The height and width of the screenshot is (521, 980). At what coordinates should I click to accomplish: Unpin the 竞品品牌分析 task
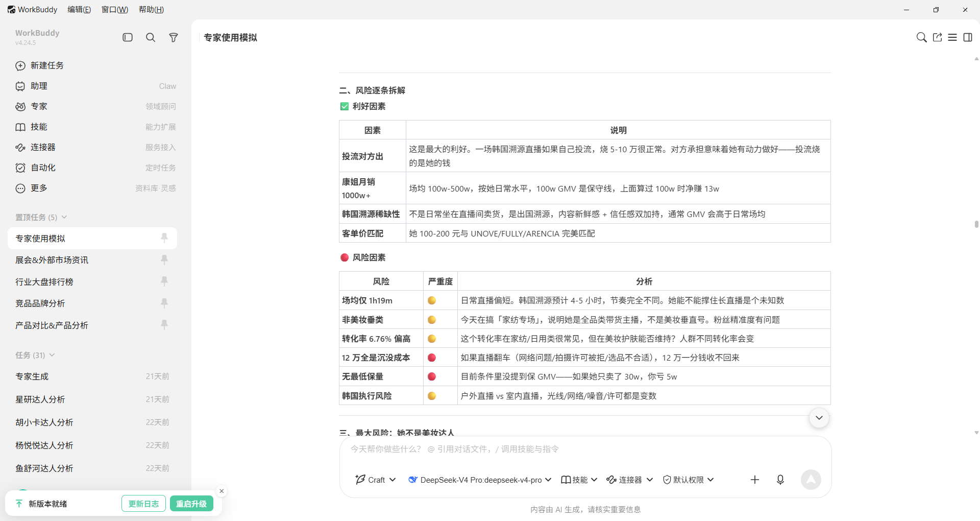click(164, 303)
